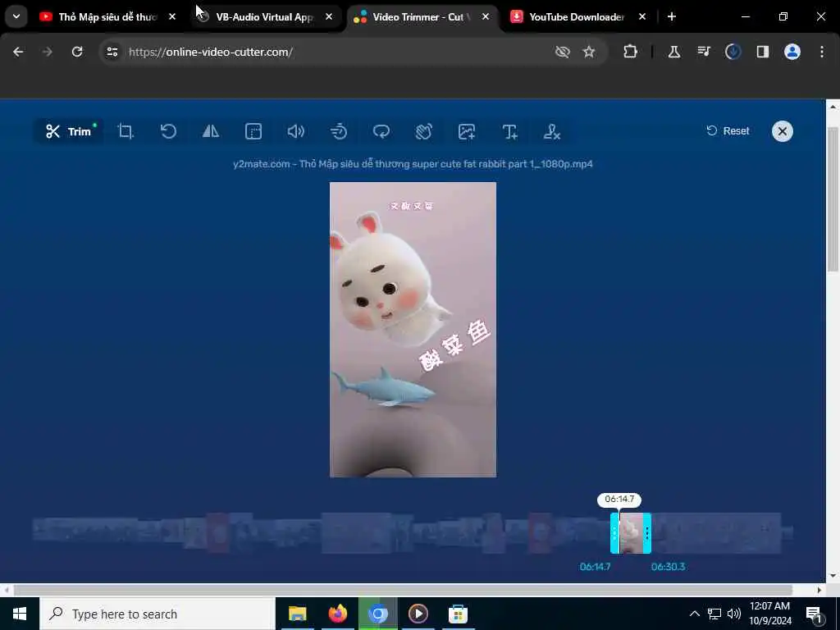Open the Windows Start menu
This screenshot has height=630, width=840.
point(20,614)
